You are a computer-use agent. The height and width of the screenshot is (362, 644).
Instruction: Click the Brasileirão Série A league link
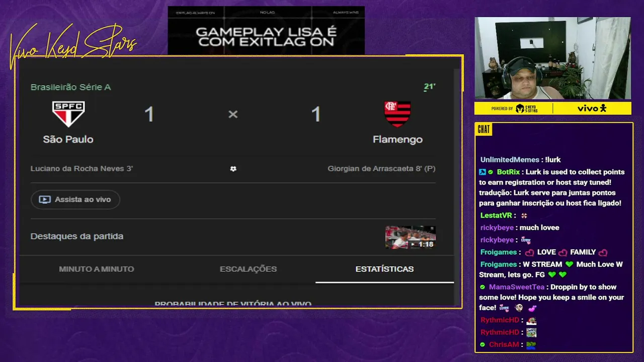click(x=70, y=87)
